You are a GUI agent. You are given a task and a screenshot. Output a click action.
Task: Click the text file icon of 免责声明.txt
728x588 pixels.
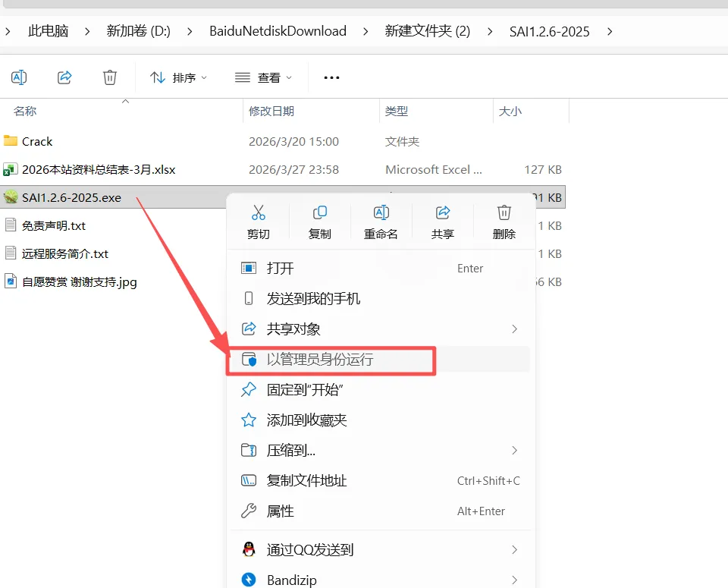click(x=10, y=225)
